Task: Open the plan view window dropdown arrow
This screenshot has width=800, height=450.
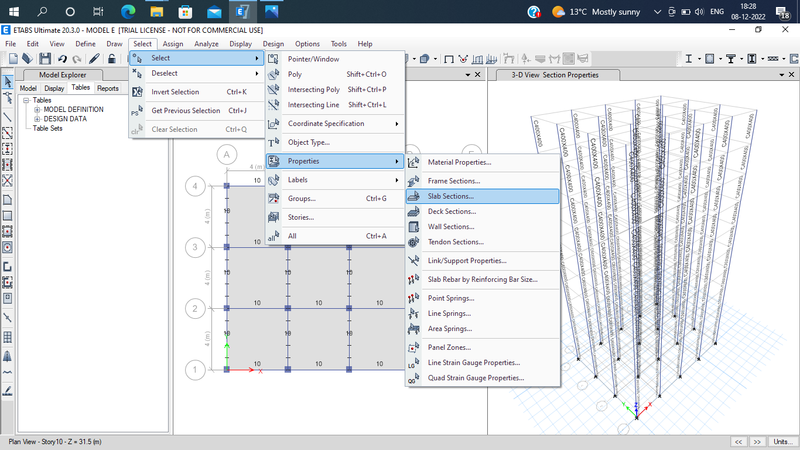Action: tap(468, 75)
